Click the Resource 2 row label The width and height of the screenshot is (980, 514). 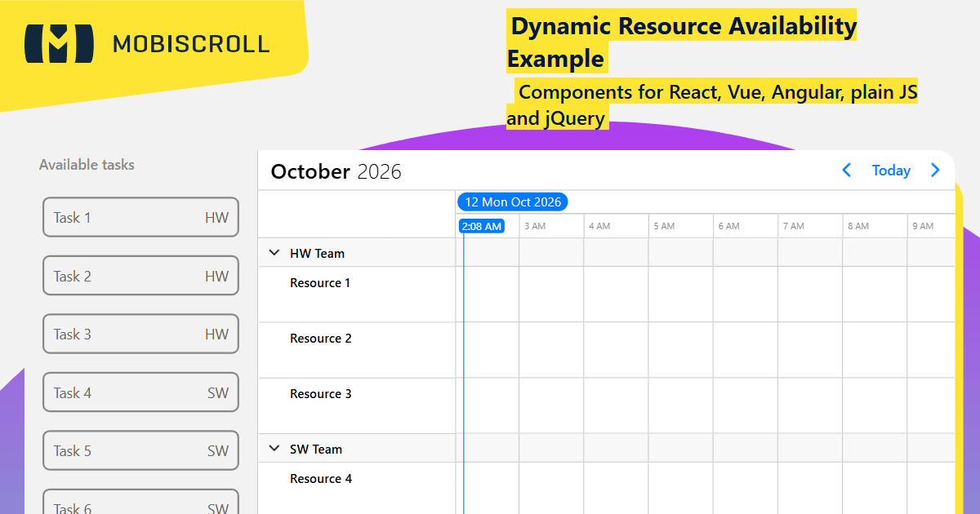(321, 339)
